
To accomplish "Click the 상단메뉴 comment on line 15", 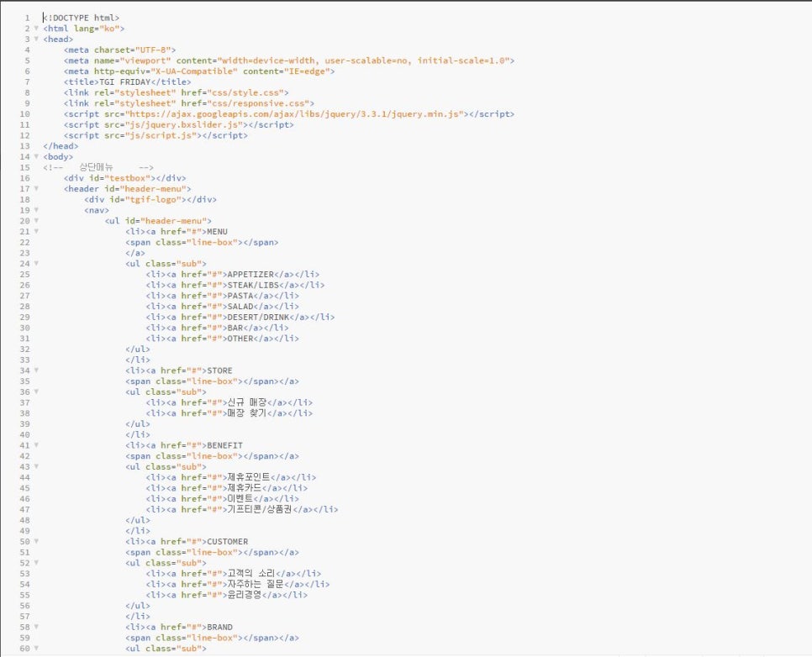I will point(96,168).
